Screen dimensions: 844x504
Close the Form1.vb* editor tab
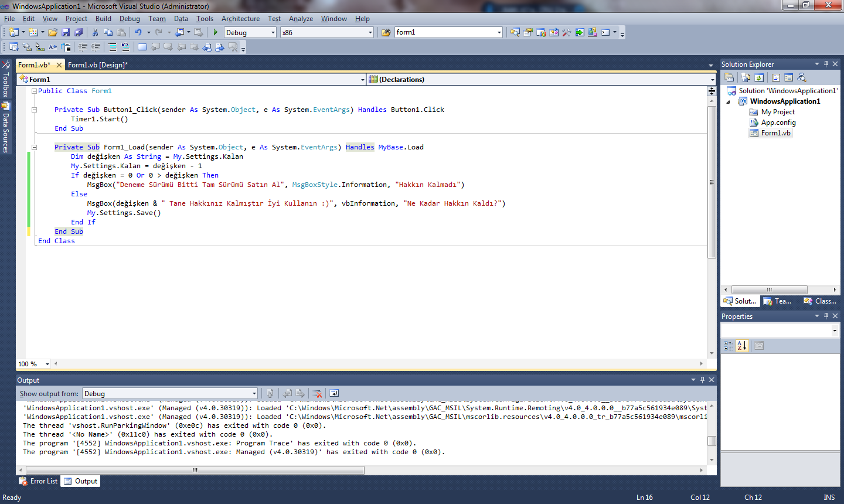tap(59, 65)
